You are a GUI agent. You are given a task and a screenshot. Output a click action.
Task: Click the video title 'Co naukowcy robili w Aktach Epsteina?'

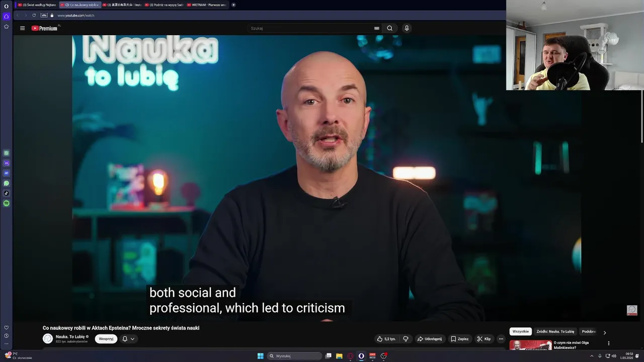[x=121, y=328]
